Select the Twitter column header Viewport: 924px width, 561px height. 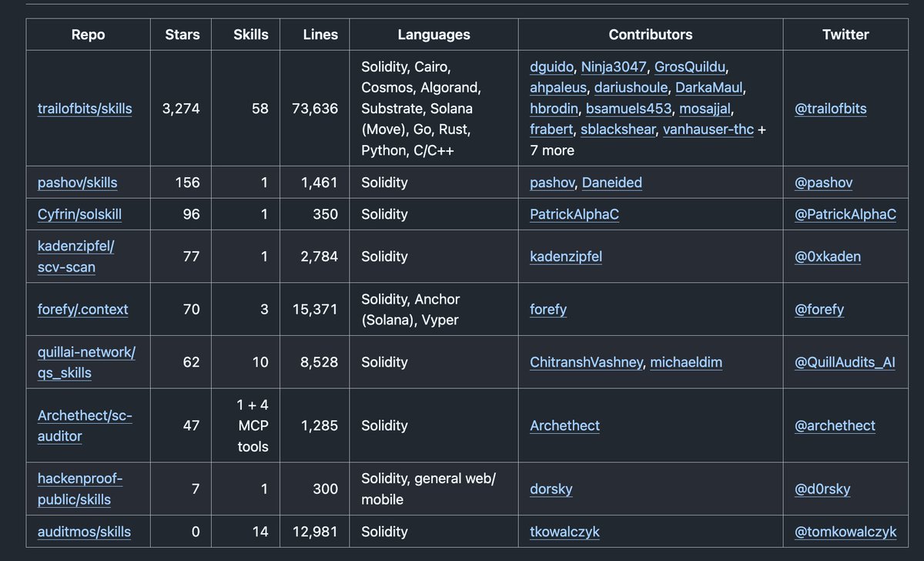845,35
